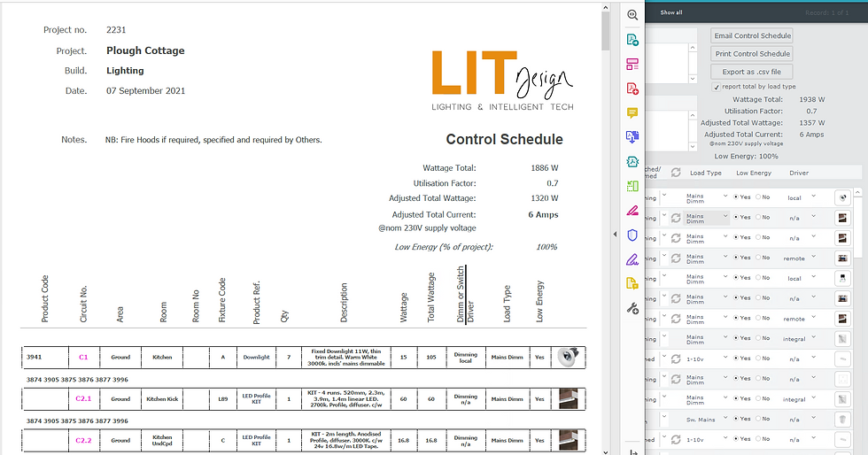Open the pink Redact pen icon
868x455 pixels.
point(632,211)
